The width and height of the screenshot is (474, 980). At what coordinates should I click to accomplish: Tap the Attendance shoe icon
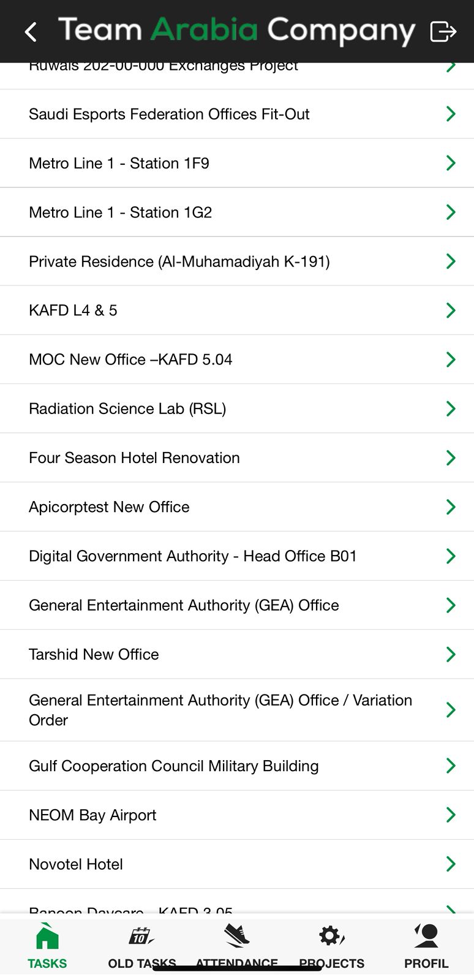(x=236, y=937)
